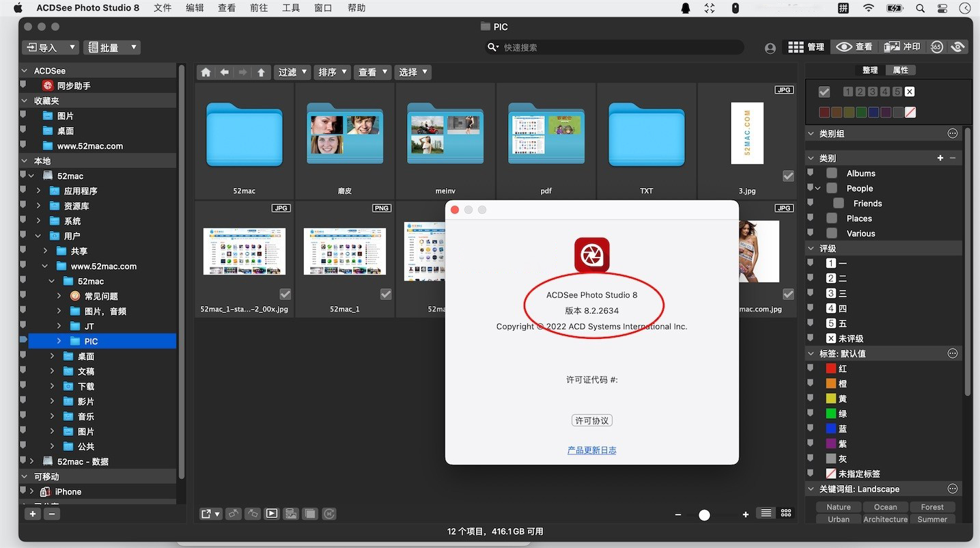Click the plus icon to add category
Image resolution: width=980 pixels, height=548 pixels.
[x=940, y=159]
